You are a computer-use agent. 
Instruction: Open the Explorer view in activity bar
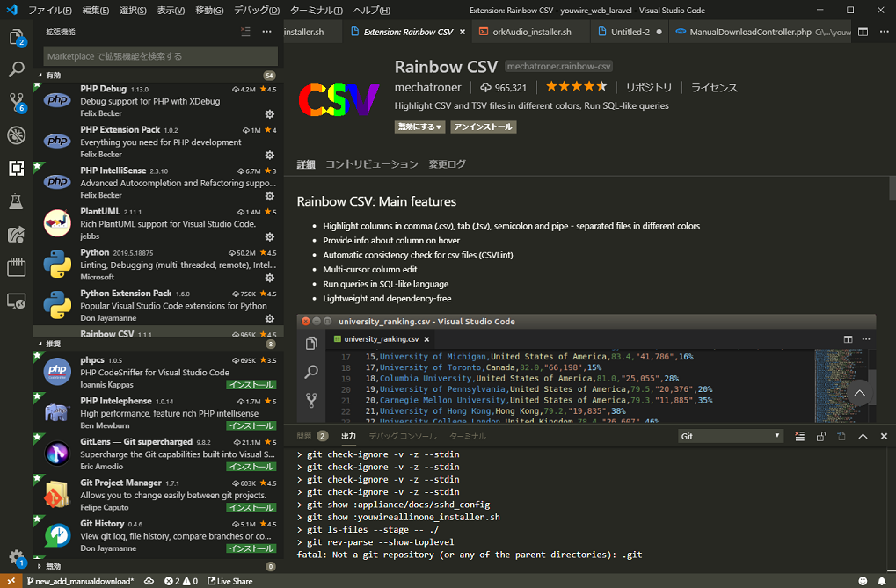[17, 39]
